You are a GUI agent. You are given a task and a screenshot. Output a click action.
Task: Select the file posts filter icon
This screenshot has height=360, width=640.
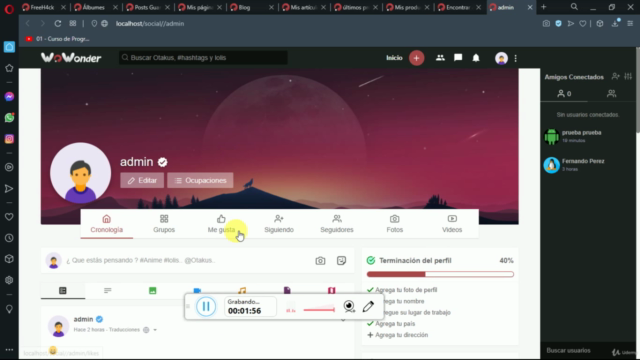287,290
